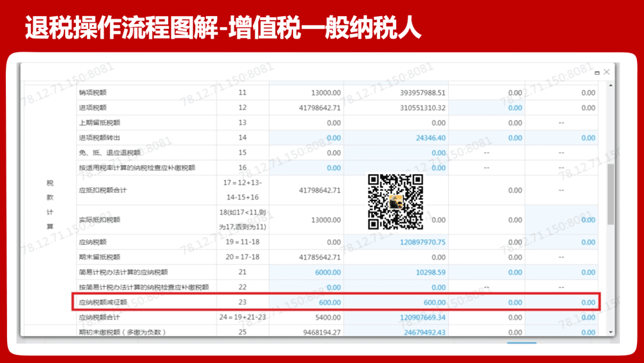The image size is (644, 363).
Task: Edit the 24679492.43 cell in row 25
Action: pyautogui.click(x=424, y=332)
